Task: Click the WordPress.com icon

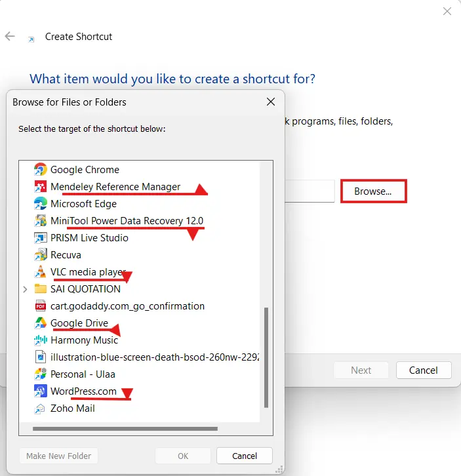Action: 41,391
